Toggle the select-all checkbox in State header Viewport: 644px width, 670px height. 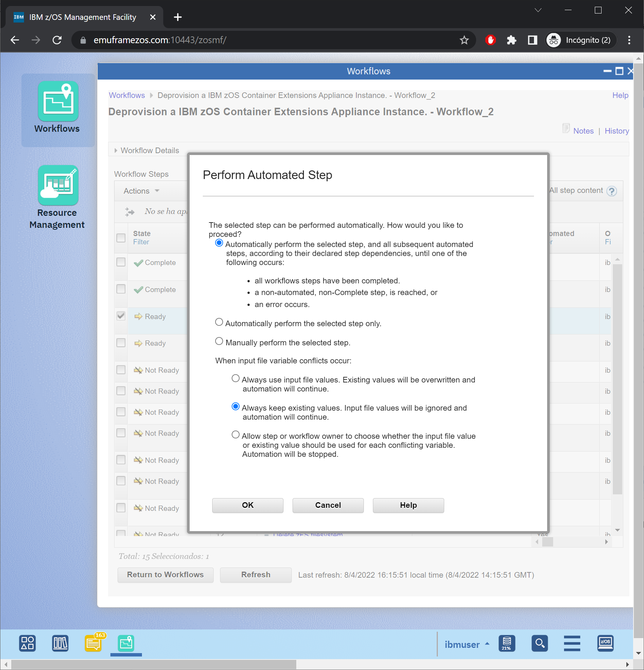[x=121, y=238]
